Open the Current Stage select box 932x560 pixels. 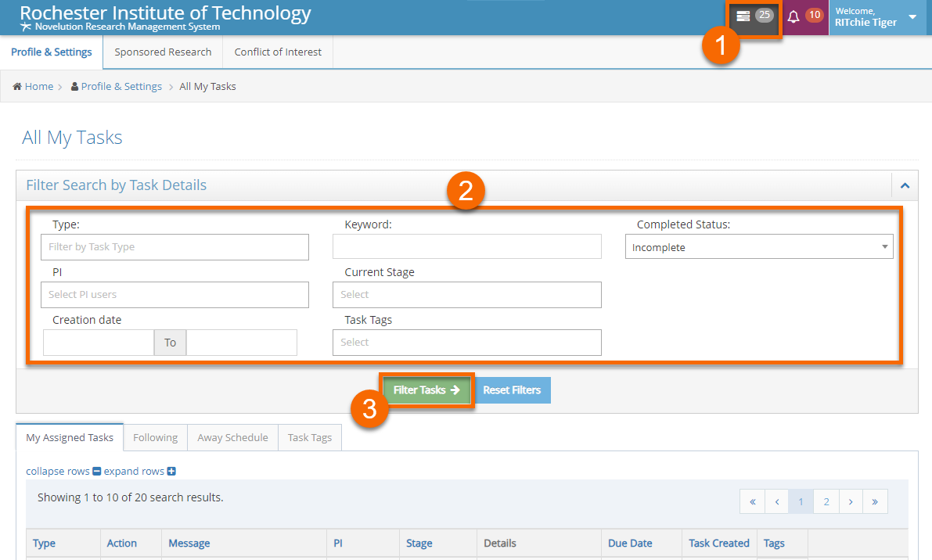[x=466, y=295]
